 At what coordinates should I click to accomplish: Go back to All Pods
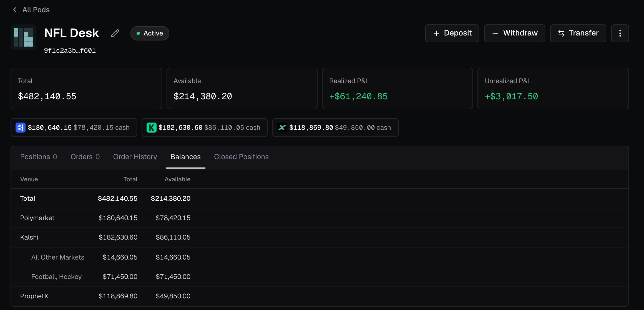[31, 10]
